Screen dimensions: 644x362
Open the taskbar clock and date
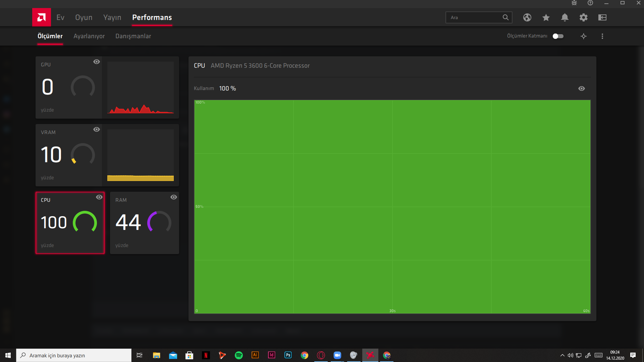coord(615,355)
